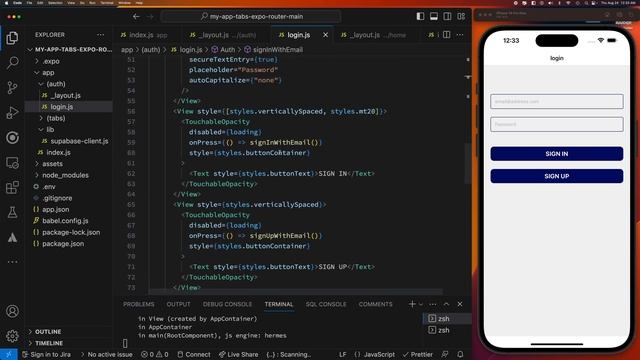
Task: Collapse the MY-APP-TABS-EXPO-RO... root folder
Action: (70, 49)
